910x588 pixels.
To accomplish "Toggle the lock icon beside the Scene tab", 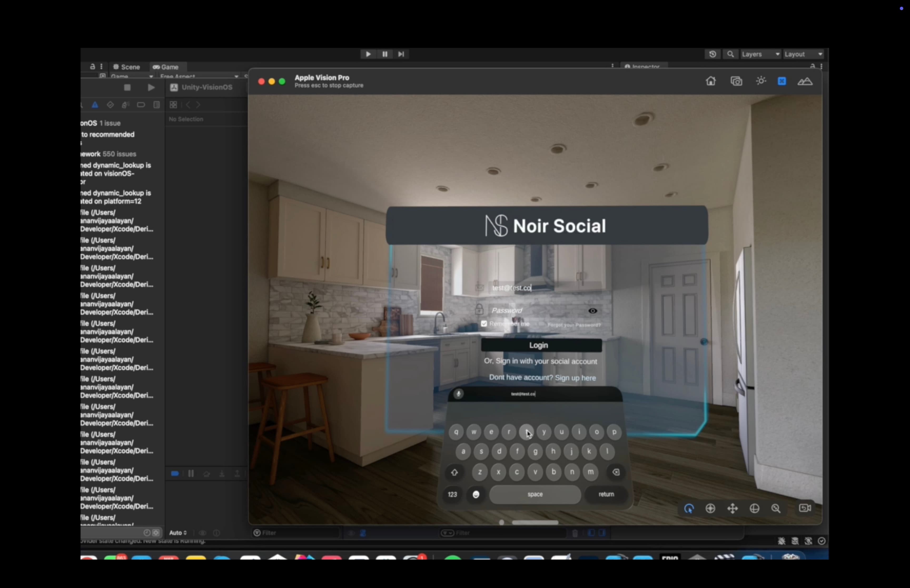I will pos(92,66).
